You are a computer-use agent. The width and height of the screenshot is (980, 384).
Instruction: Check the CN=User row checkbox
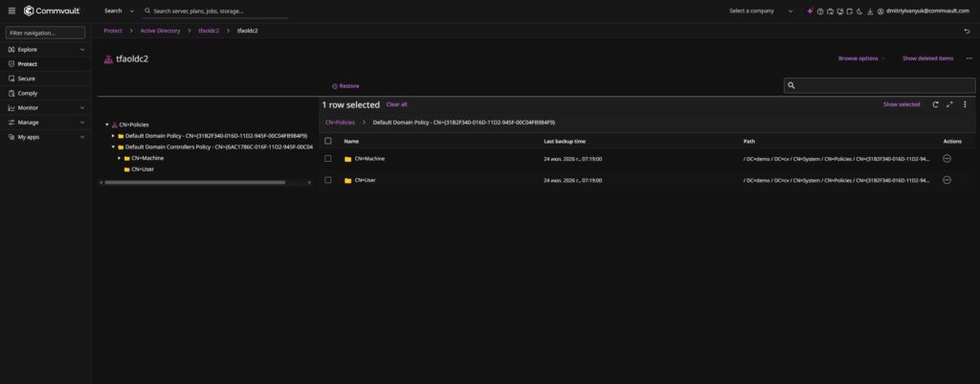(x=328, y=180)
